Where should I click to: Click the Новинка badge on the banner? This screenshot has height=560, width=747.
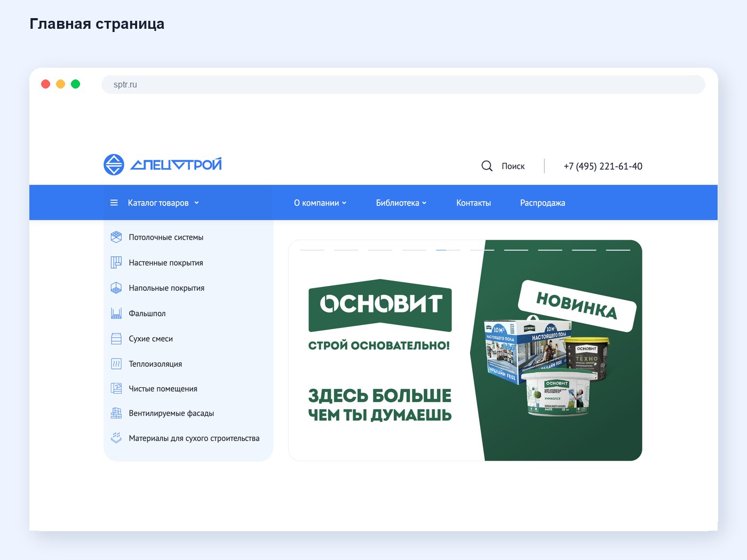577,306
